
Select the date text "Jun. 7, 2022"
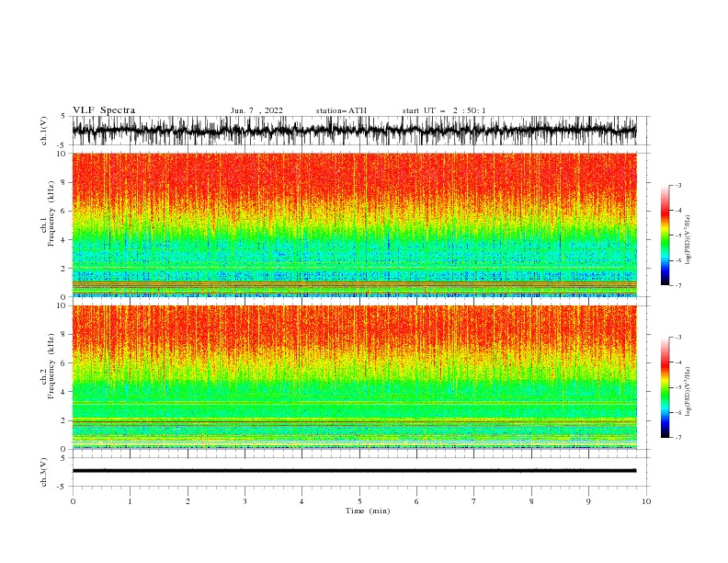(256, 110)
